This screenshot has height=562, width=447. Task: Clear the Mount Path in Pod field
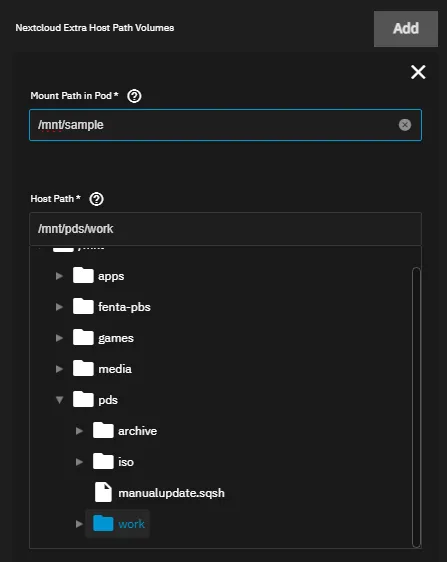click(405, 125)
